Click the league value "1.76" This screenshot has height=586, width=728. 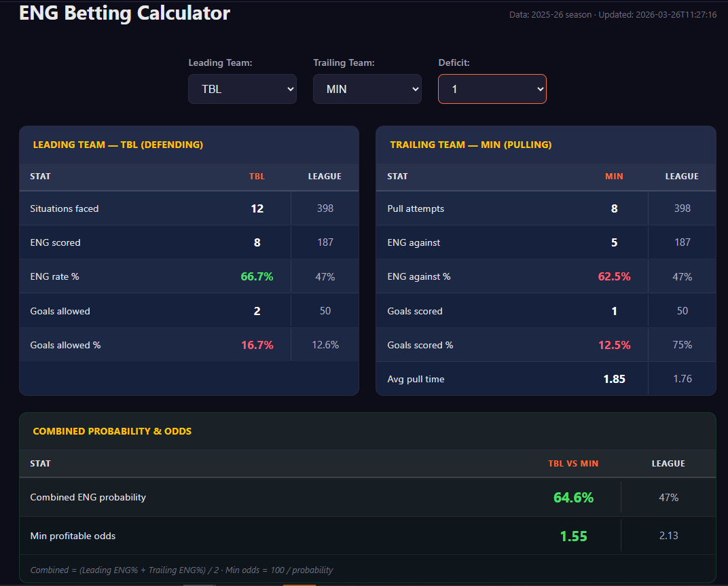click(682, 379)
